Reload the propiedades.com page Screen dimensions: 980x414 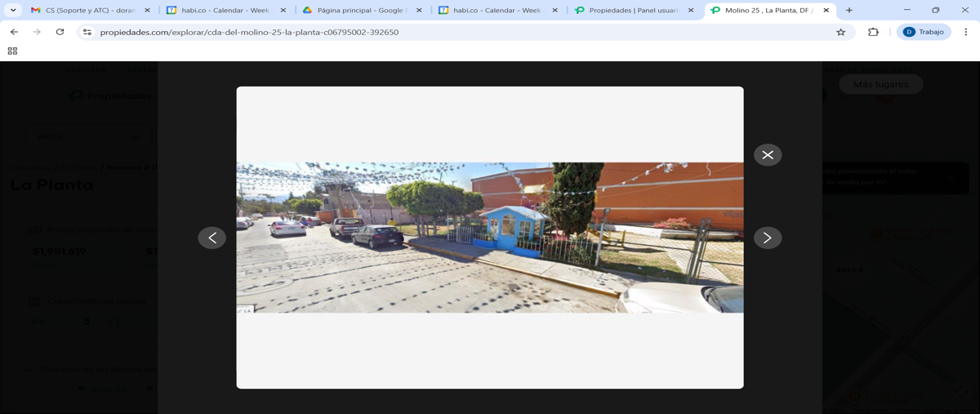pos(60,32)
